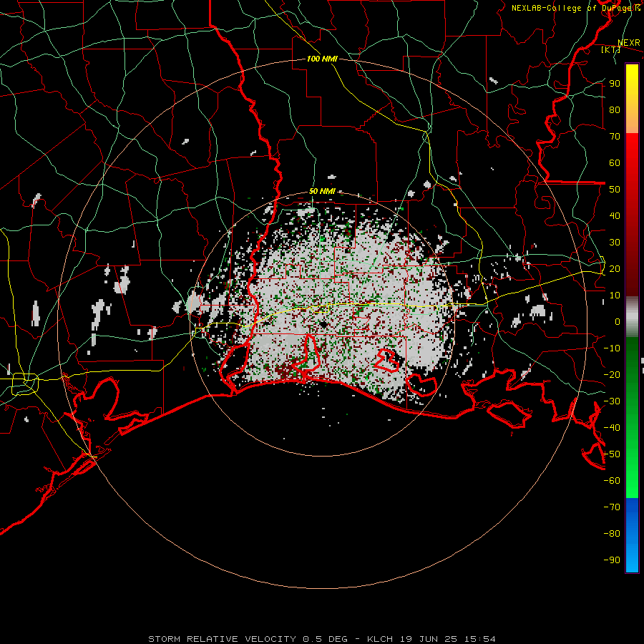
Task: Click the 40 value on color scale
Action: pyautogui.click(x=615, y=216)
